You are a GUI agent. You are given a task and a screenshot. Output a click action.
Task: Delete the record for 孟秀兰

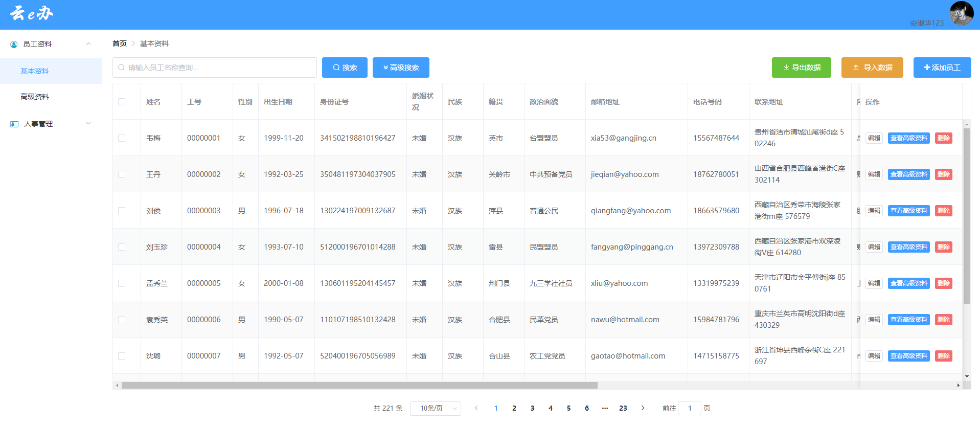[x=944, y=283]
